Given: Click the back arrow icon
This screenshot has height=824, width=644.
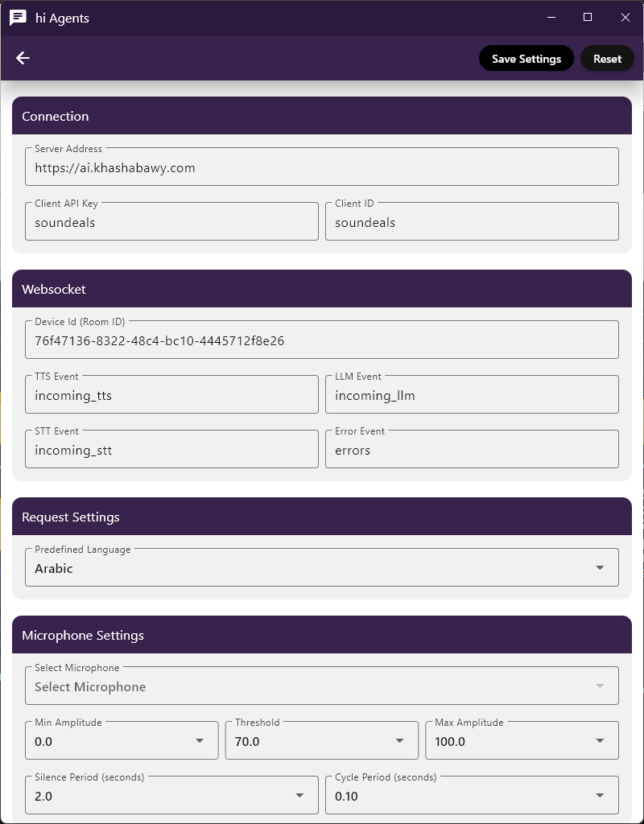Looking at the screenshot, I should [23, 58].
